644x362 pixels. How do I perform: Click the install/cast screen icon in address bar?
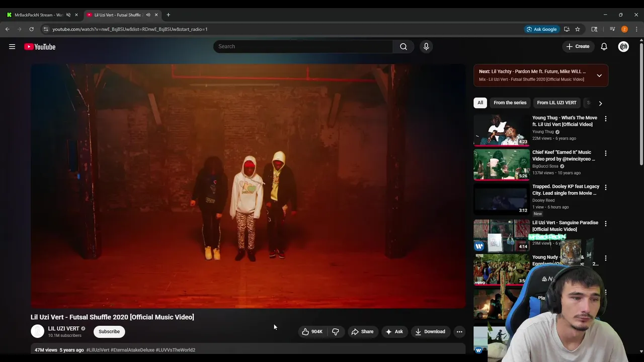pos(567,29)
